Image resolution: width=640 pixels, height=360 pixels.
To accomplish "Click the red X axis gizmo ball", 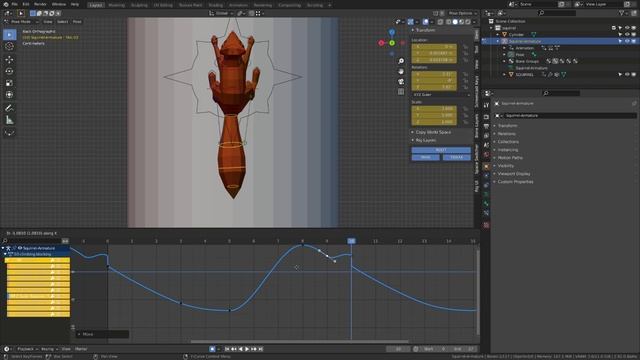I will click(381, 43).
